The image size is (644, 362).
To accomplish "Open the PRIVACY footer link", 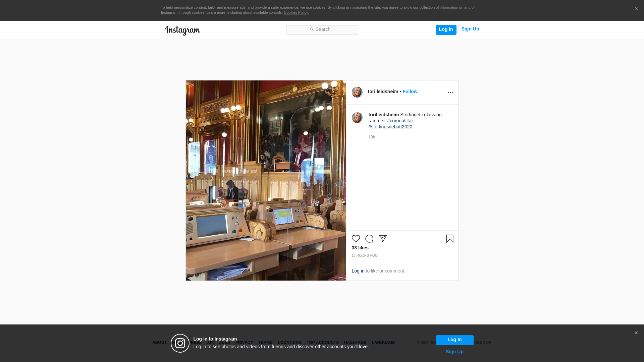I will point(244,343).
